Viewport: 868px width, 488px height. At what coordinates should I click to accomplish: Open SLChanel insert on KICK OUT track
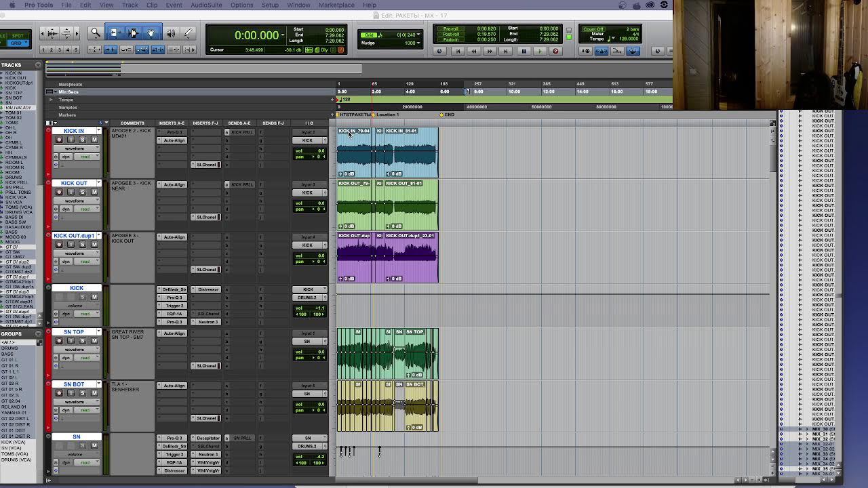(x=206, y=217)
